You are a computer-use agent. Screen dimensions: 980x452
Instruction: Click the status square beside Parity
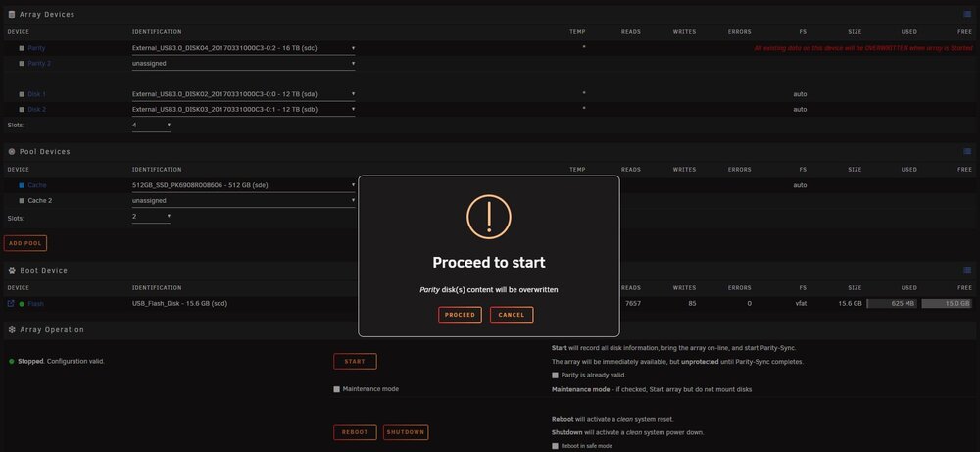pyautogui.click(x=22, y=48)
